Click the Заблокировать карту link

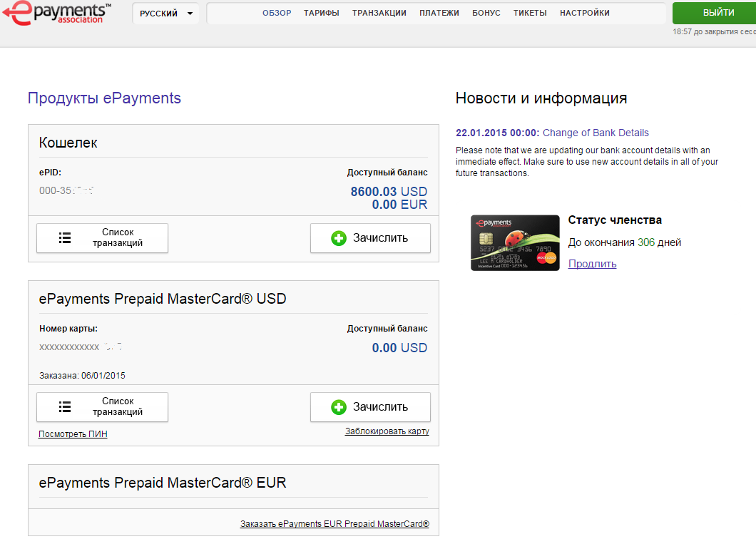387,431
